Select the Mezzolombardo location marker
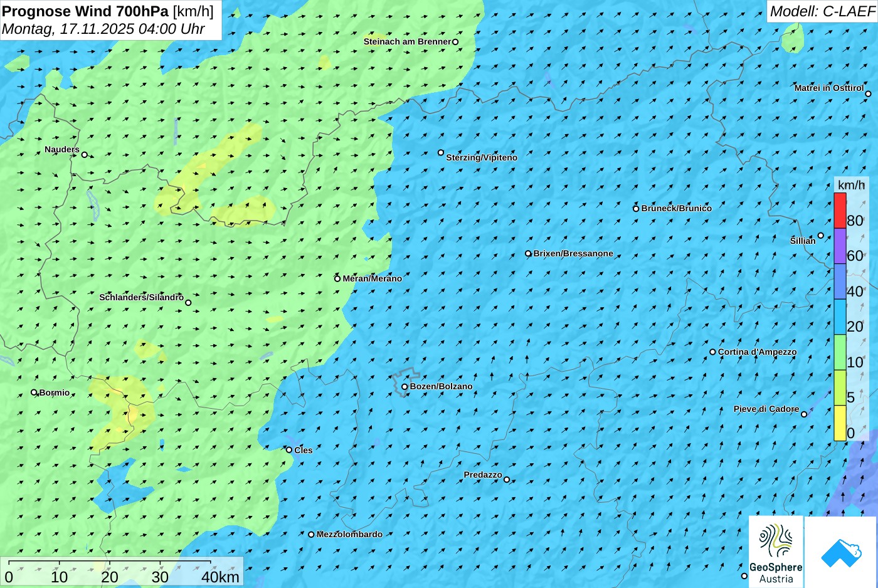This screenshot has height=588, width=878. (x=311, y=535)
